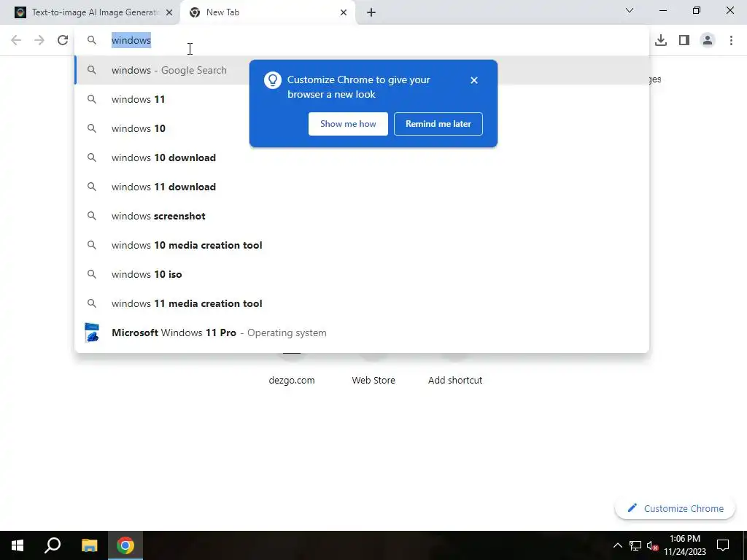
Task: Switch to Text-to-image AI Image Generator tab
Action: [90, 12]
